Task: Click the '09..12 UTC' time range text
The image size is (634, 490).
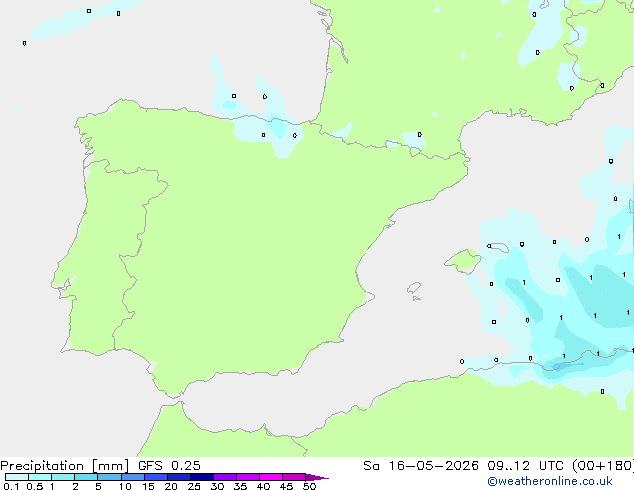Action: (x=525, y=466)
